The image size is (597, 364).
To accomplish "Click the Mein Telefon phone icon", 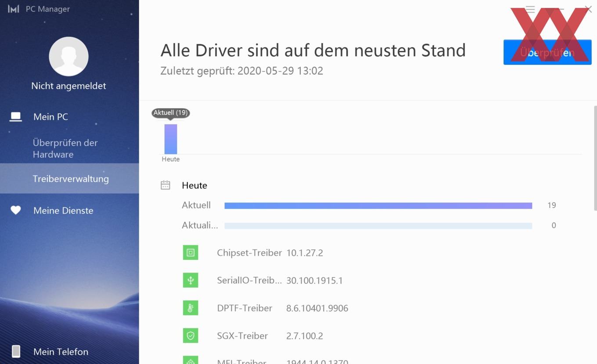I will pyautogui.click(x=16, y=351).
